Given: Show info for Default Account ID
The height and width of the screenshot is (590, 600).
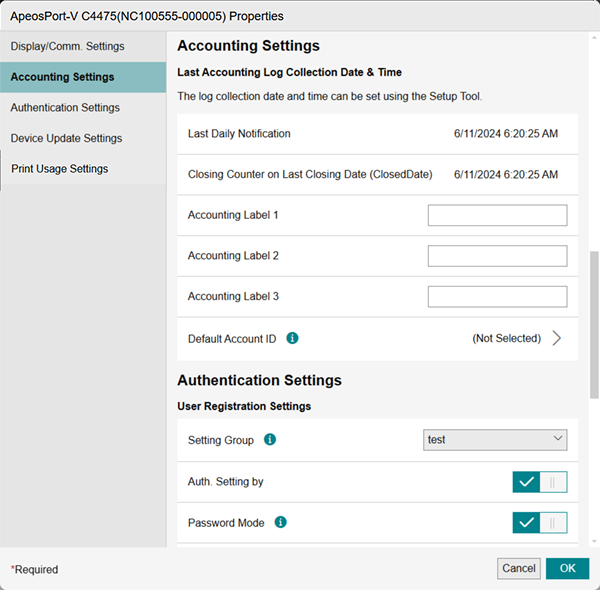Looking at the screenshot, I should [x=292, y=338].
